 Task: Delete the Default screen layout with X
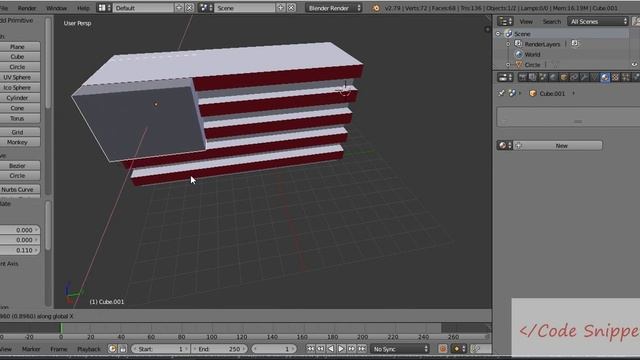click(189, 8)
